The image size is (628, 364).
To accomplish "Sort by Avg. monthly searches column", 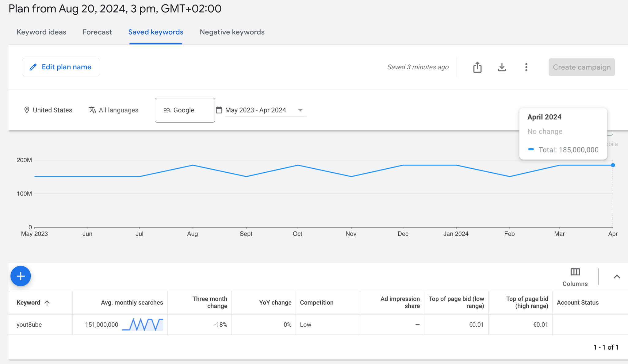I will click(x=132, y=303).
